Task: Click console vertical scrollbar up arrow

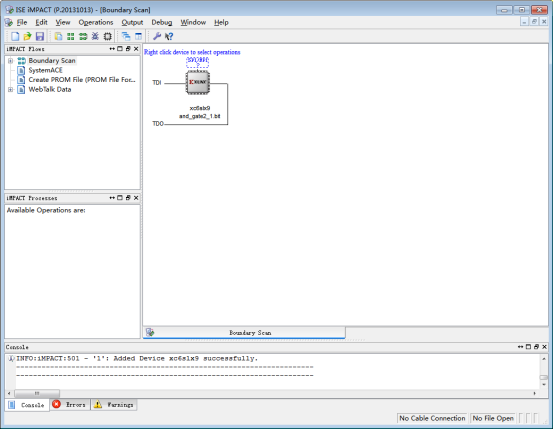Action: [544, 359]
